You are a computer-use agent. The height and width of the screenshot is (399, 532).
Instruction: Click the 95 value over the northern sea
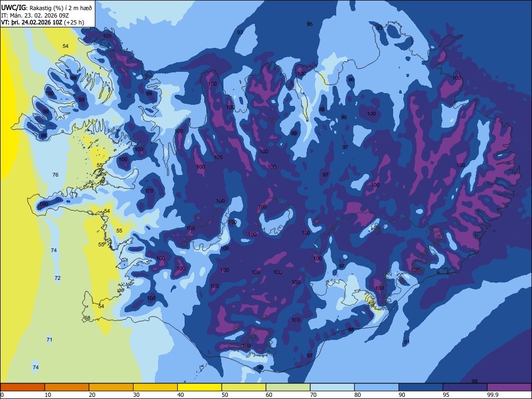(310, 24)
